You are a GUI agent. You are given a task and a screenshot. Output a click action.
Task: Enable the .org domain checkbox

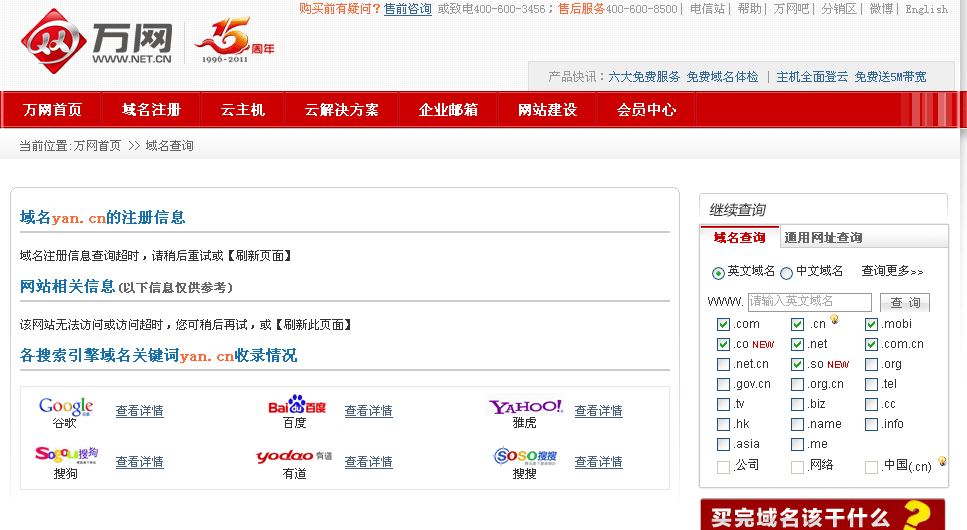click(x=871, y=364)
